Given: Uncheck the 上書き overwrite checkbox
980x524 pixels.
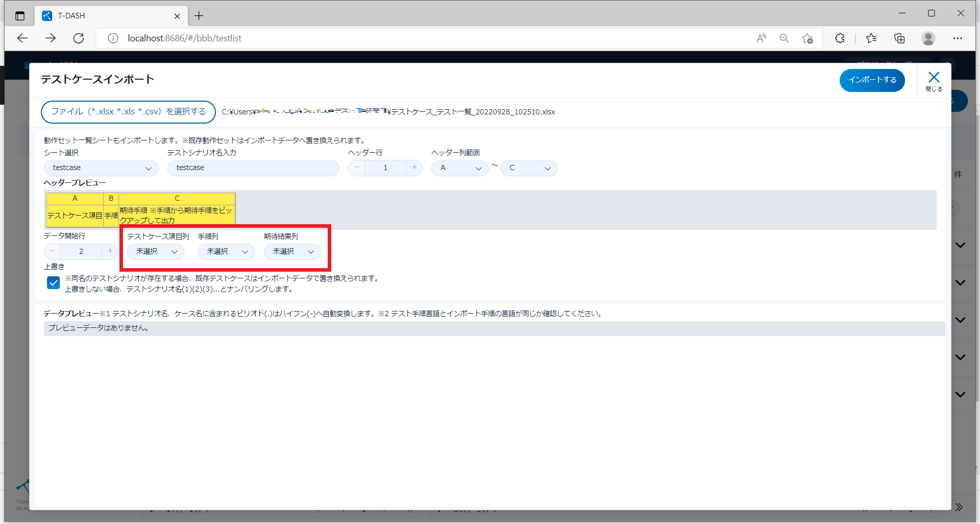Looking at the screenshot, I should tap(53, 283).
